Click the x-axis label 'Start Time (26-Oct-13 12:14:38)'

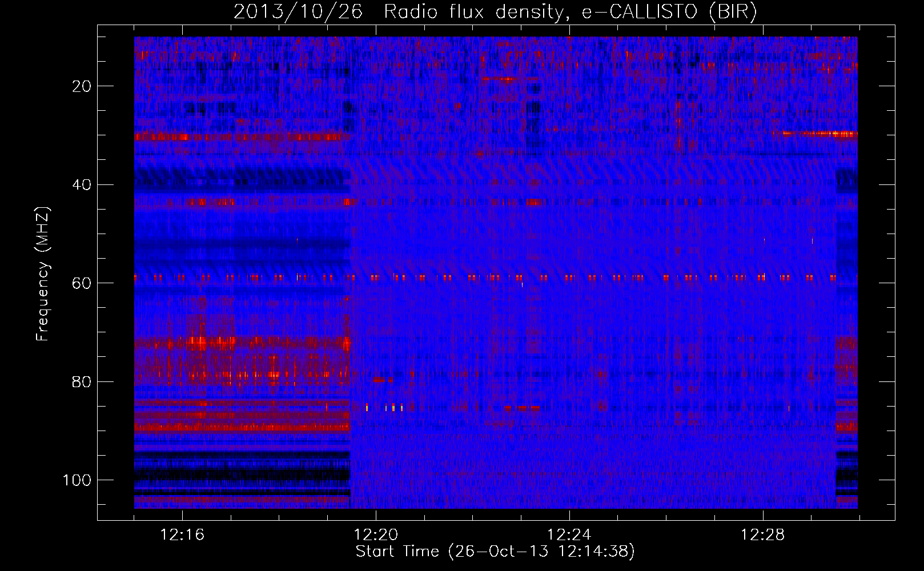pos(495,552)
